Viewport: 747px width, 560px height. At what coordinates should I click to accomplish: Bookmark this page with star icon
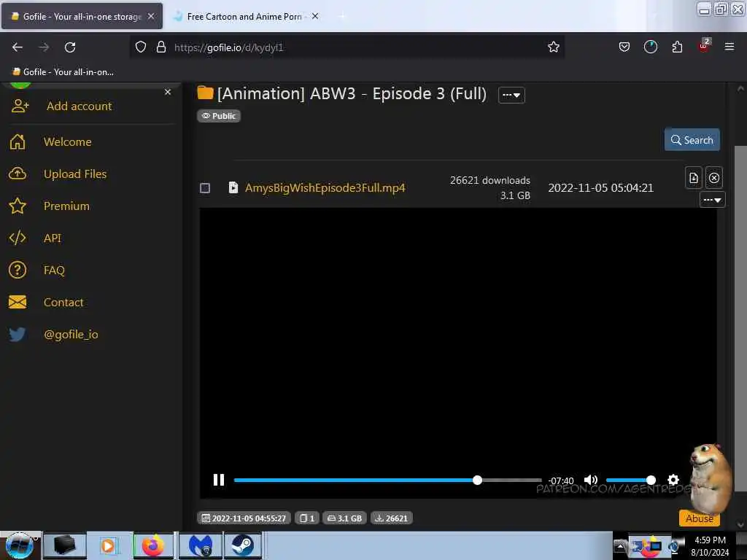click(x=553, y=47)
